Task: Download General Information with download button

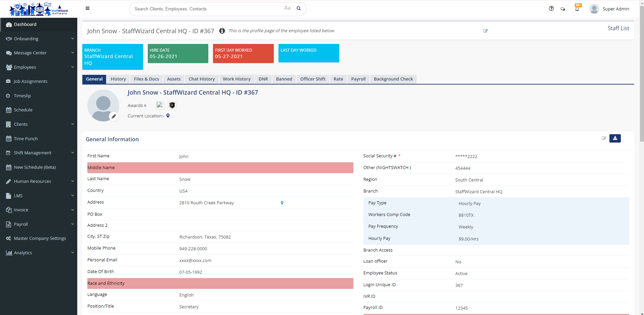Action: tap(615, 138)
